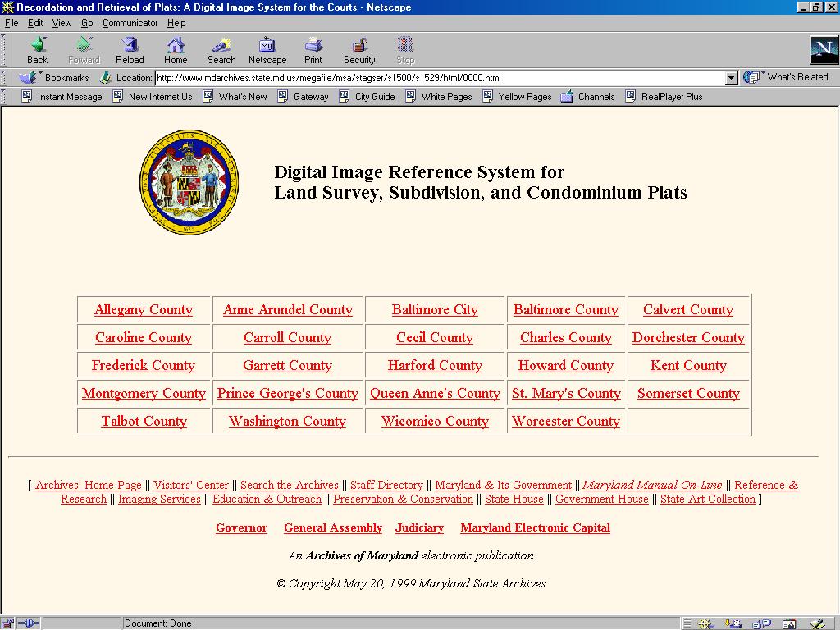The width and height of the screenshot is (840, 630).
Task: Click the online/offline connection status icon
Action: [29, 623]
